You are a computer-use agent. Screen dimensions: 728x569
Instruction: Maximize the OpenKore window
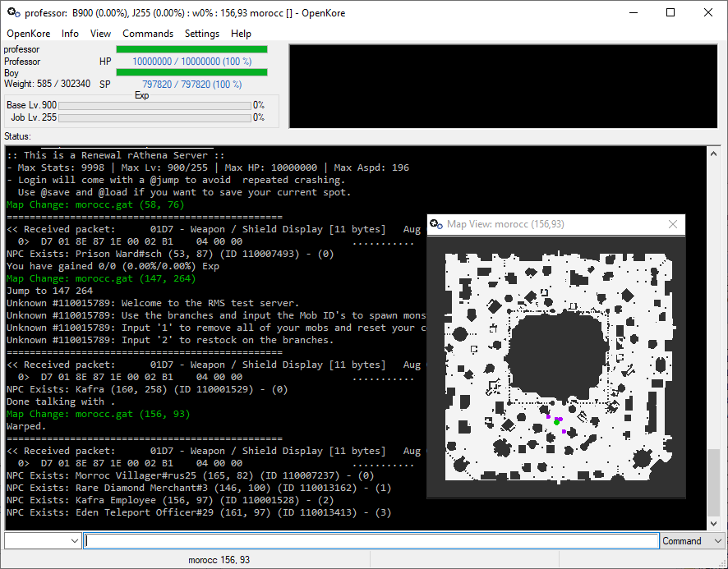[670, 12]
